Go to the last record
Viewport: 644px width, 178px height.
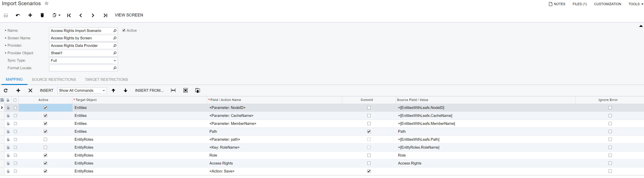point(105,15)
